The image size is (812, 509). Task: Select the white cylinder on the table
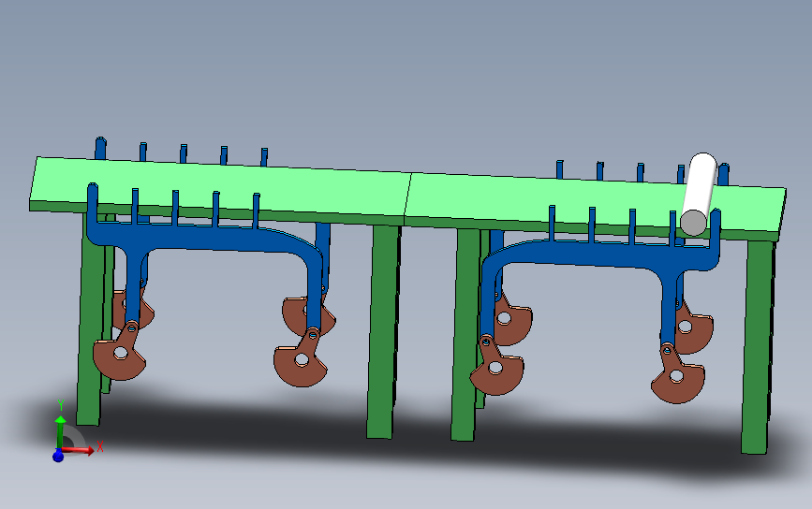699,195
